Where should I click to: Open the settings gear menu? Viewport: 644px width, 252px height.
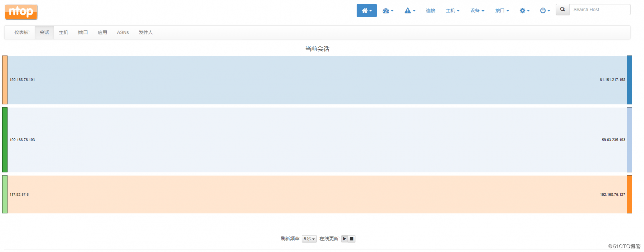pos(525,11)
